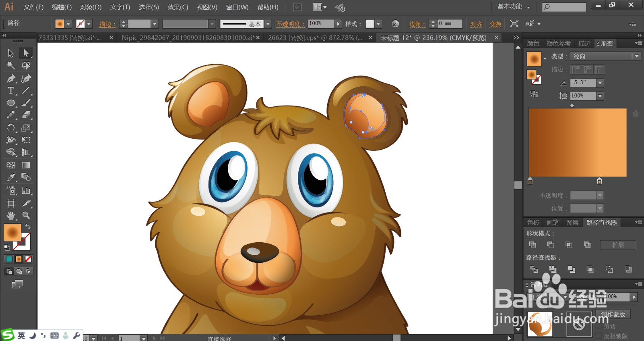The width and height of the screenshot is (644, 341).
Task: Click reverse gradient icon
Action: coord(534,94)
